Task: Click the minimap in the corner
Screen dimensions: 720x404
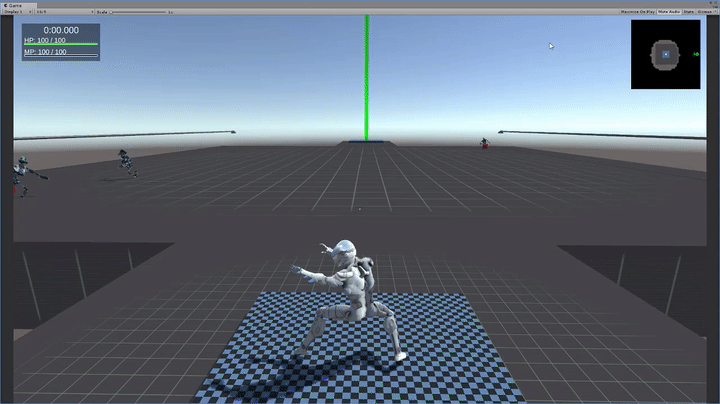Action: [x=665, y=55]
